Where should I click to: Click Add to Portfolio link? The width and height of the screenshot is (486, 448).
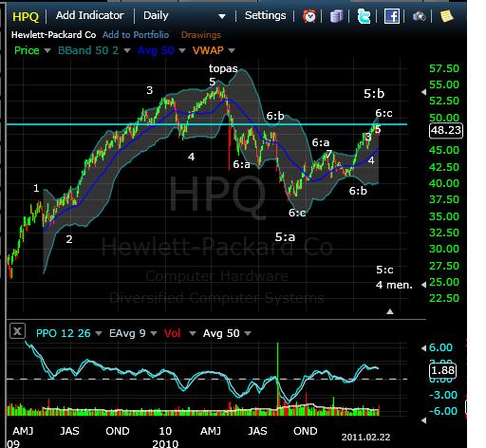click(136, 35)
